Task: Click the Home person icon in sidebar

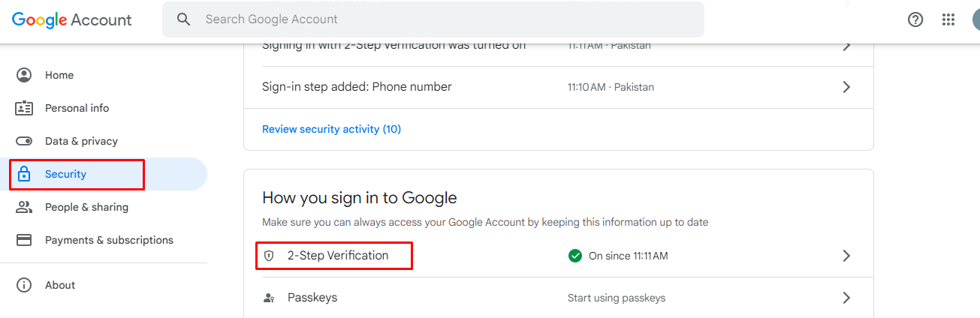Action: click(24, 75)
